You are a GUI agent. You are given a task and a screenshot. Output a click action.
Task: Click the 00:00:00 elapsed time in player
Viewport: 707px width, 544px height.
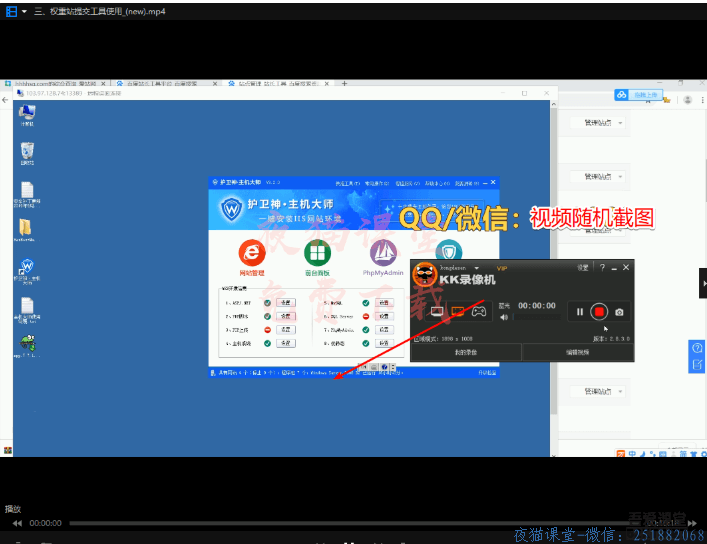point(46,523)
